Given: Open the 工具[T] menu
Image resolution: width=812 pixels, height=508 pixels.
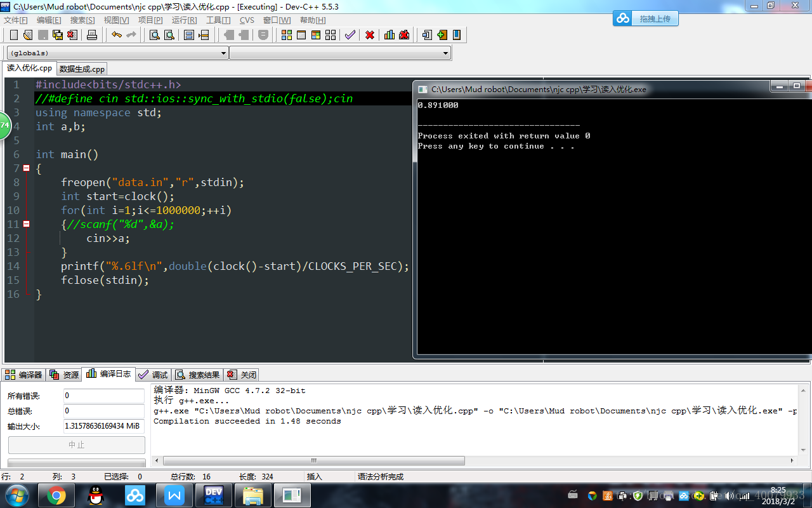Looking at the screenshot, I should tap(218, 20).
